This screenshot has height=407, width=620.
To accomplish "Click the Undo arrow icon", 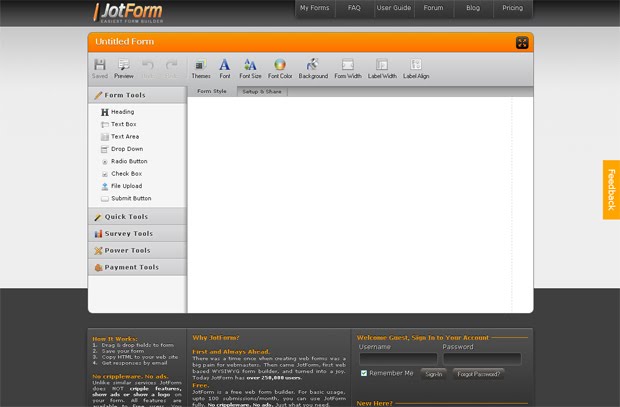I will coord(147,65).
